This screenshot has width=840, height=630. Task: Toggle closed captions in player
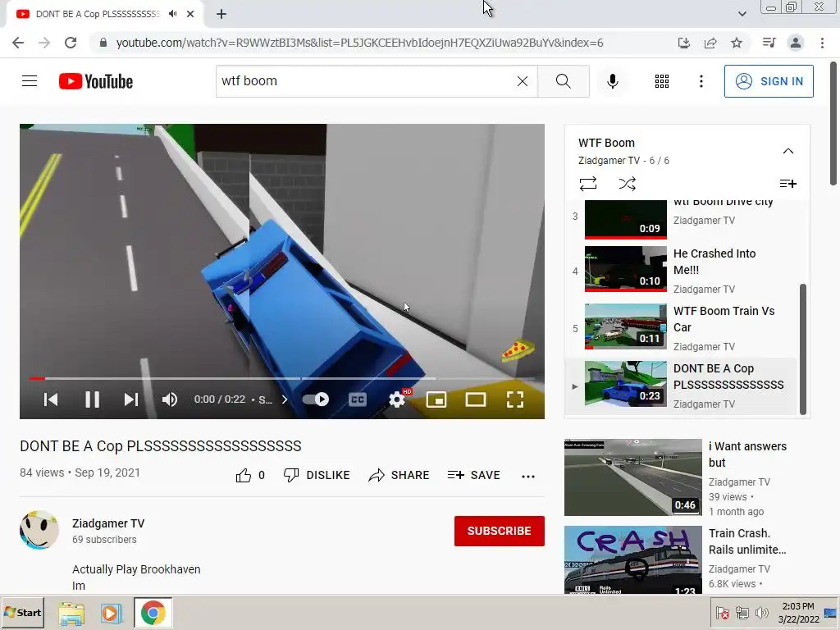coord(358,399)
